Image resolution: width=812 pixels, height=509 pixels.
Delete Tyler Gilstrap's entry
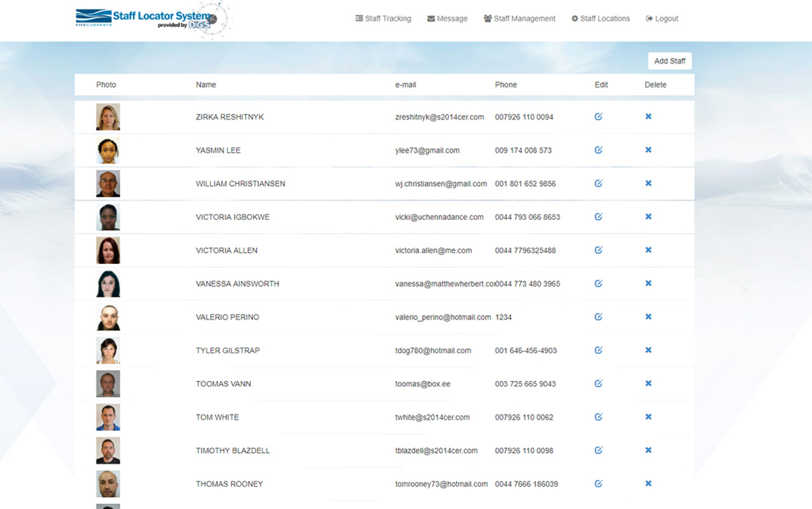pos(649,350)
